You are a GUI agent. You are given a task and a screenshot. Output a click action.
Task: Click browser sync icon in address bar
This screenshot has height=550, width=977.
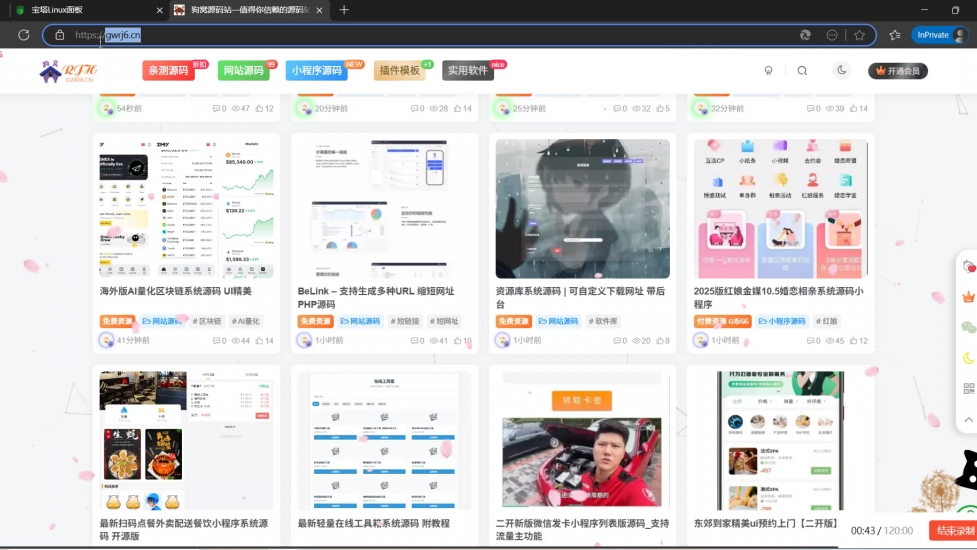805,35
